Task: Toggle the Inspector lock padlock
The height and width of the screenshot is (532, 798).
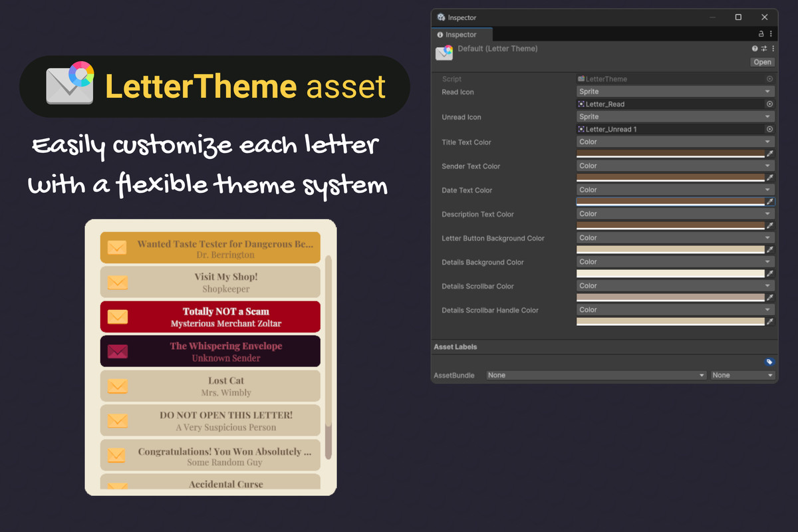Action: pos(760,34)
